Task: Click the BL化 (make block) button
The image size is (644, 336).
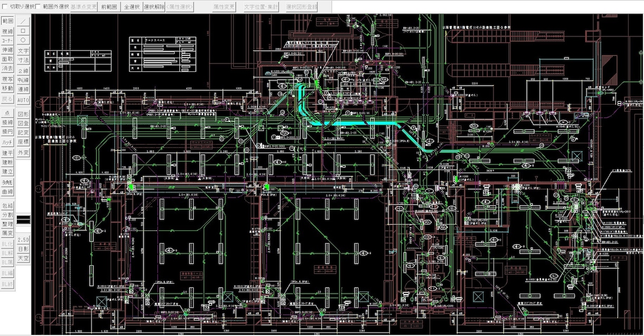Action: point(7,245)
